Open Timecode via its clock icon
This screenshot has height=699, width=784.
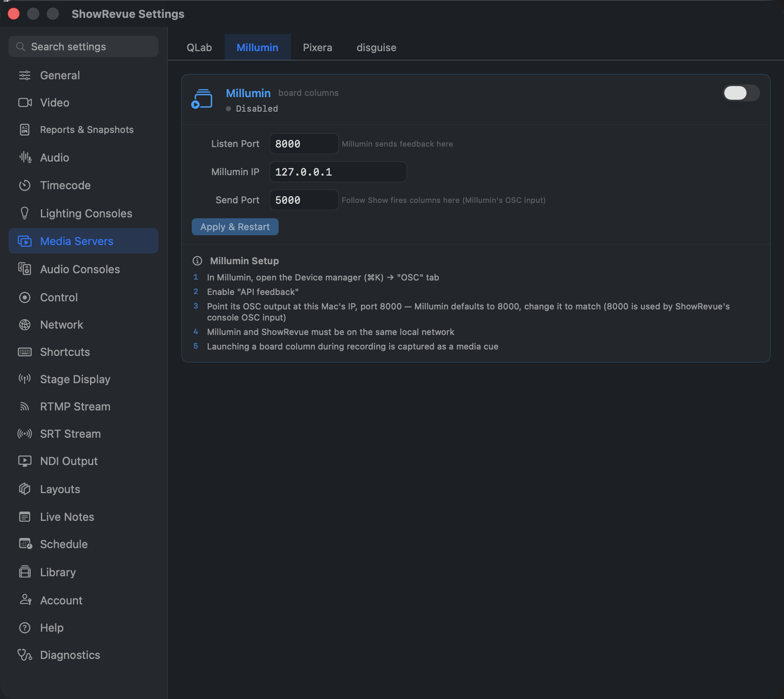(25, 185)
